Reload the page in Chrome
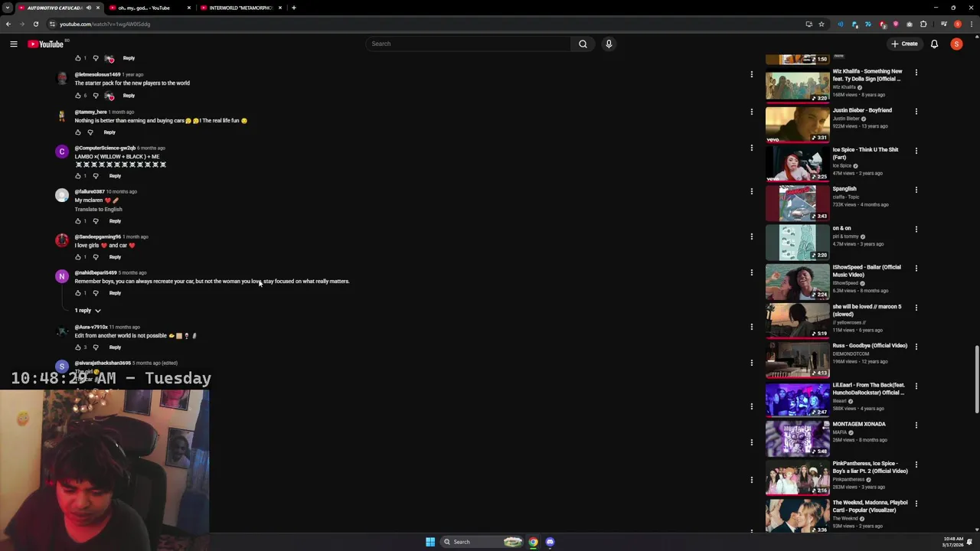The image size is (980, 551). click(35, 24)
